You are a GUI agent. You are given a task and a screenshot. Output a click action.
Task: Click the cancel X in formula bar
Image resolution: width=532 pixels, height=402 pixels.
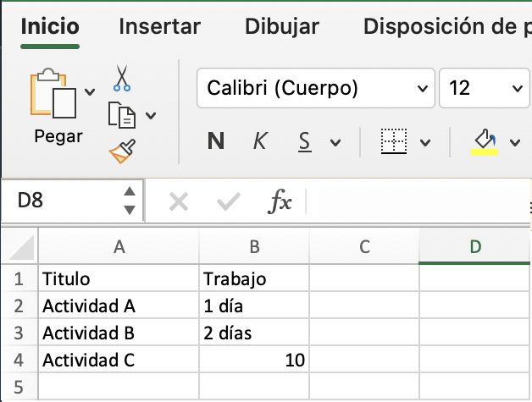pos(178,201)
